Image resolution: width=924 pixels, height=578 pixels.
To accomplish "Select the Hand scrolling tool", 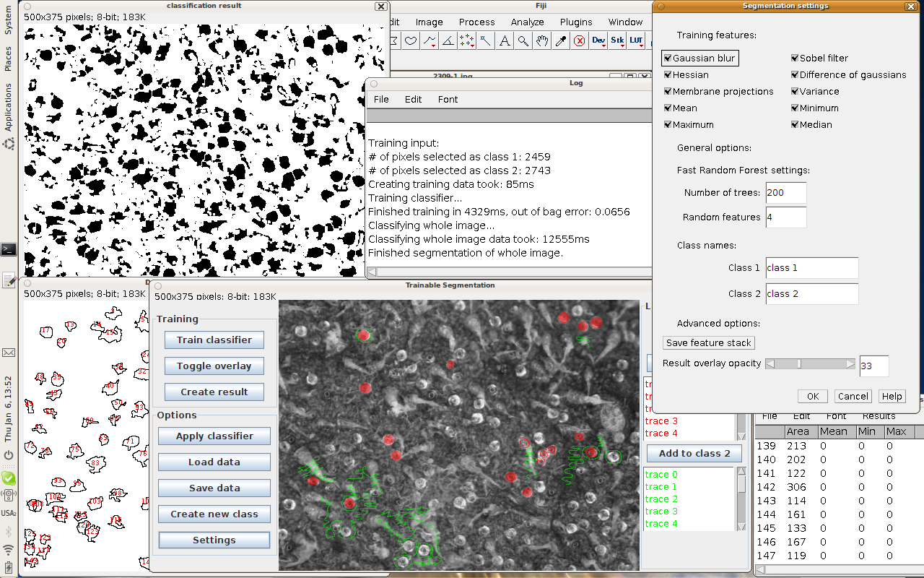I will click(542, 41).
